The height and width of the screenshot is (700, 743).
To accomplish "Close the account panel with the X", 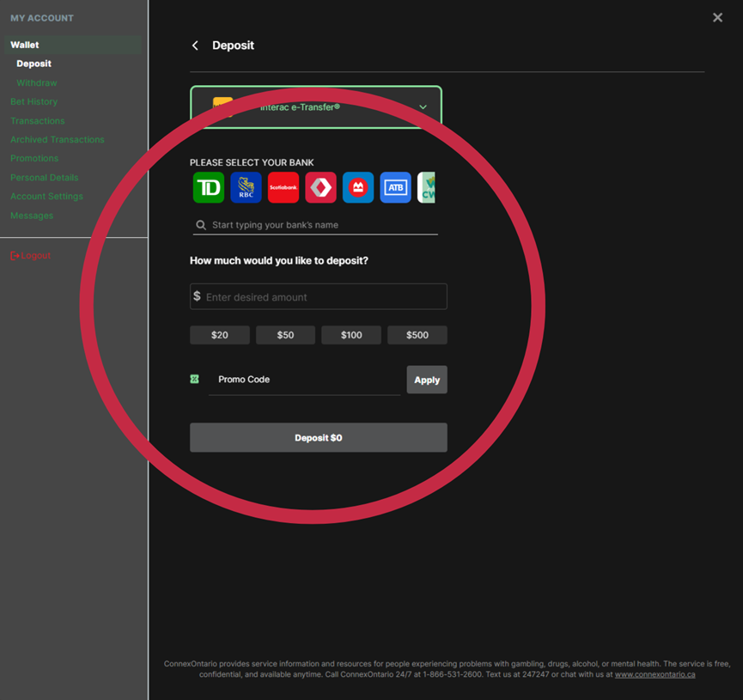I will point(717,17).
